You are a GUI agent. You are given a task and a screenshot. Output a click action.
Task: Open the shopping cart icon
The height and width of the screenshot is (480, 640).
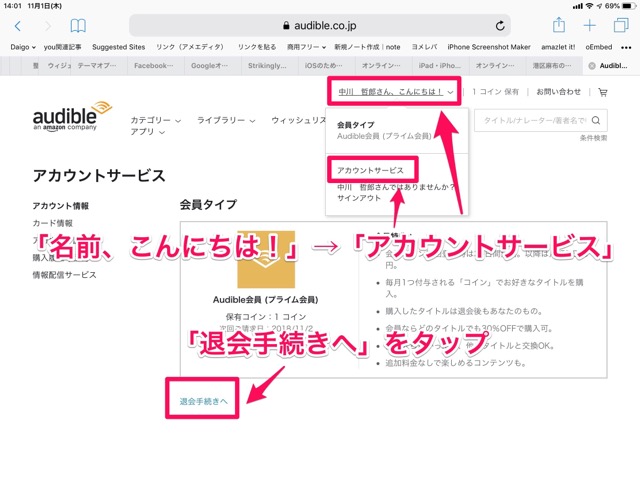(x=602, y=92)
